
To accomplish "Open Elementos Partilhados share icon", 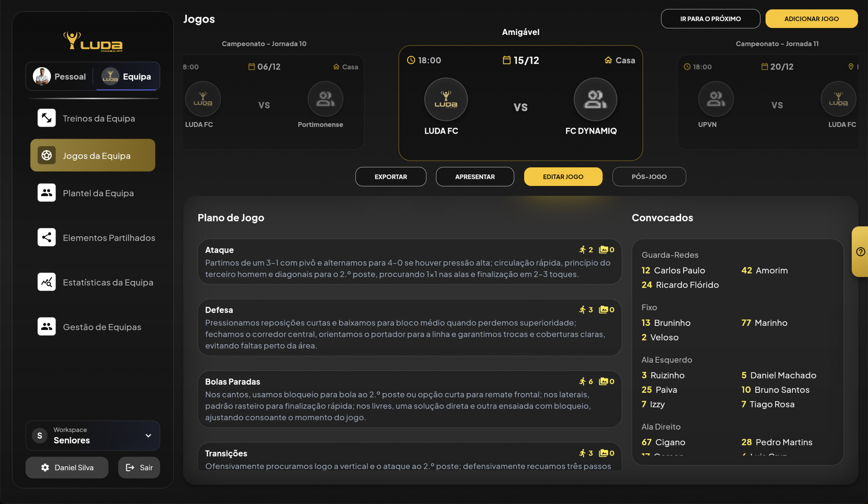I will point(46,237).
